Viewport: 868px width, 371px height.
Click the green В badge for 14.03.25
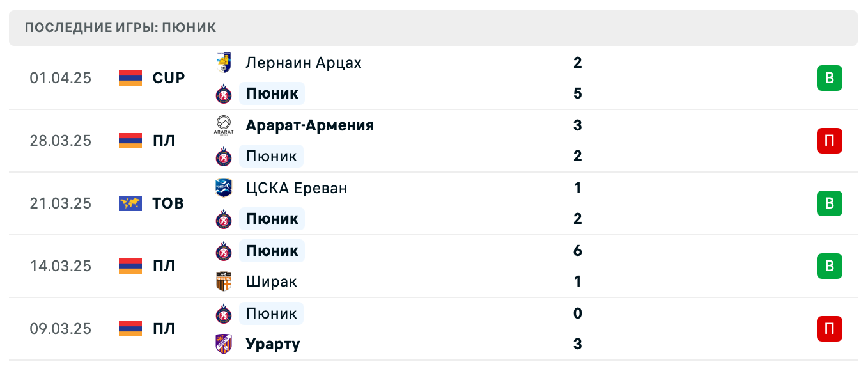(x=829, y=266)
